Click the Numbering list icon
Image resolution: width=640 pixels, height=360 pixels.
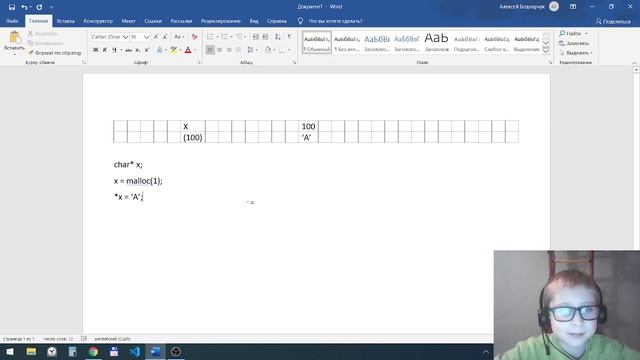click(x=224, y=37)
